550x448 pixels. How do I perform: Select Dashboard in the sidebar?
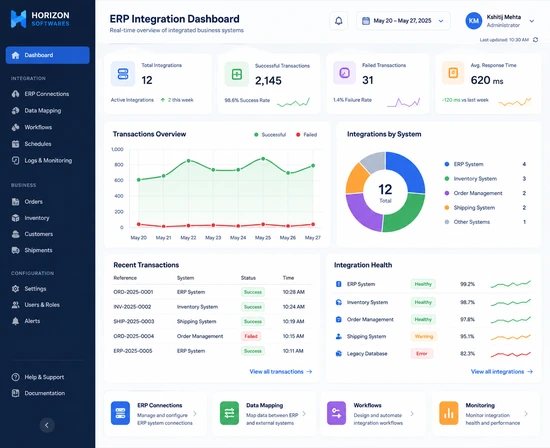(48, 55)
